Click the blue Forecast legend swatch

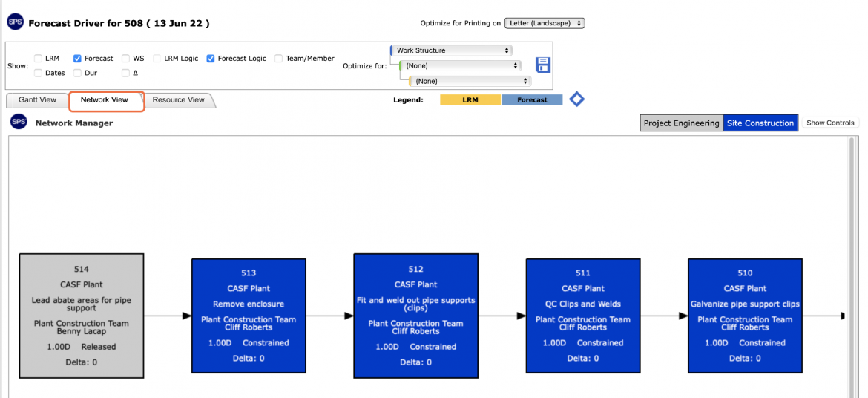click(x=532, y=100)
